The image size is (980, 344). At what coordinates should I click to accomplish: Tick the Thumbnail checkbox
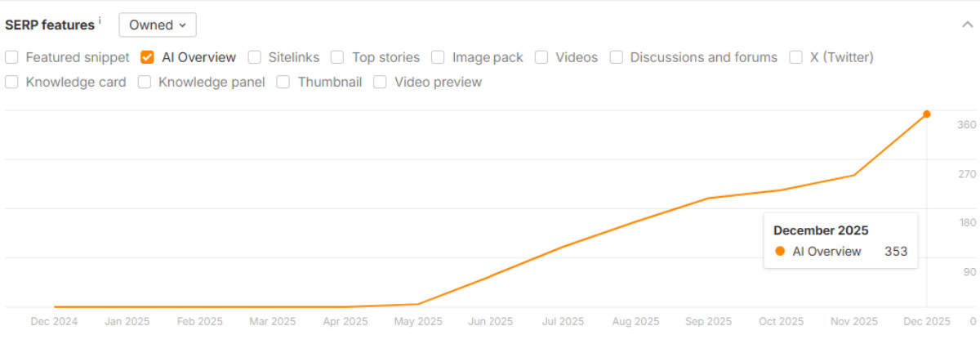point(284,82)
